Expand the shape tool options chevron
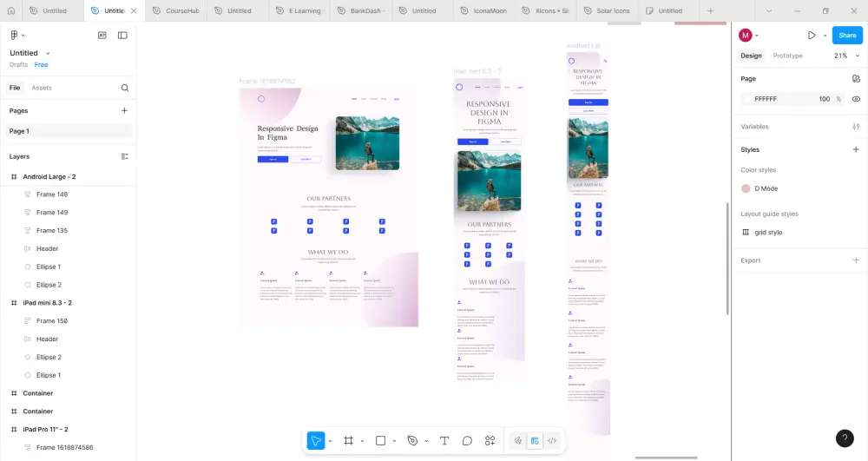Viewport: 868px width, 461px height. coord(394,441)
